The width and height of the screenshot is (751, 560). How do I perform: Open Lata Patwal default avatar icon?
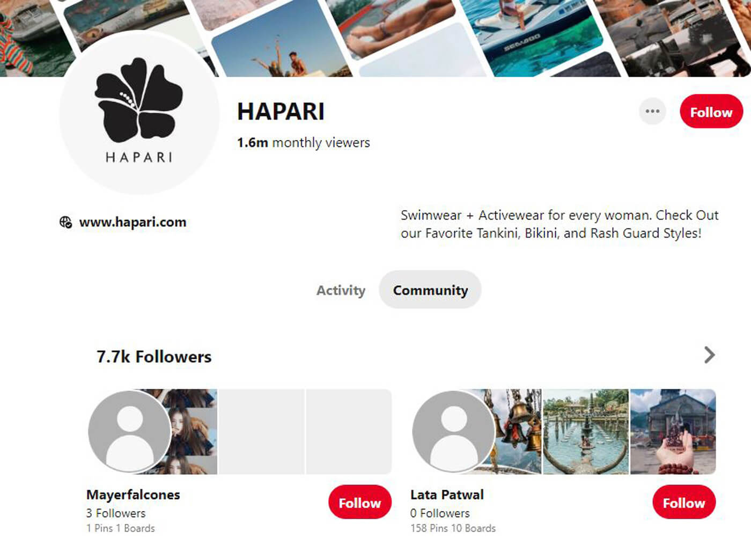pos(454,431)
